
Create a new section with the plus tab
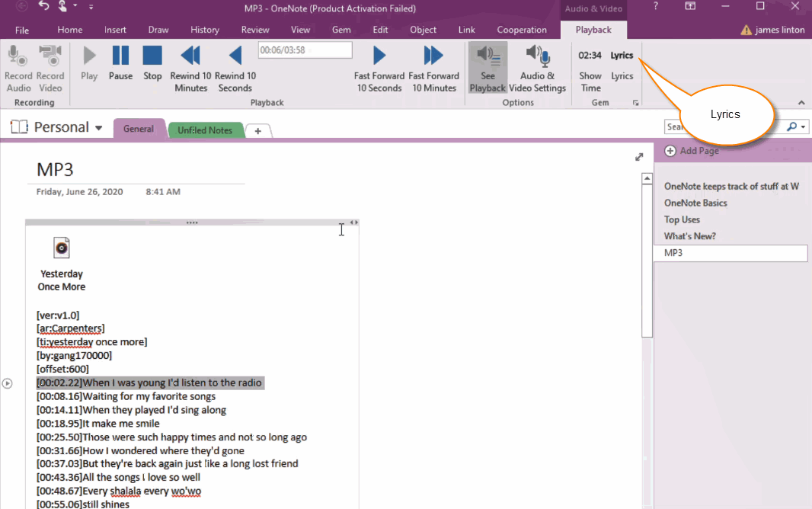(258, 131)
